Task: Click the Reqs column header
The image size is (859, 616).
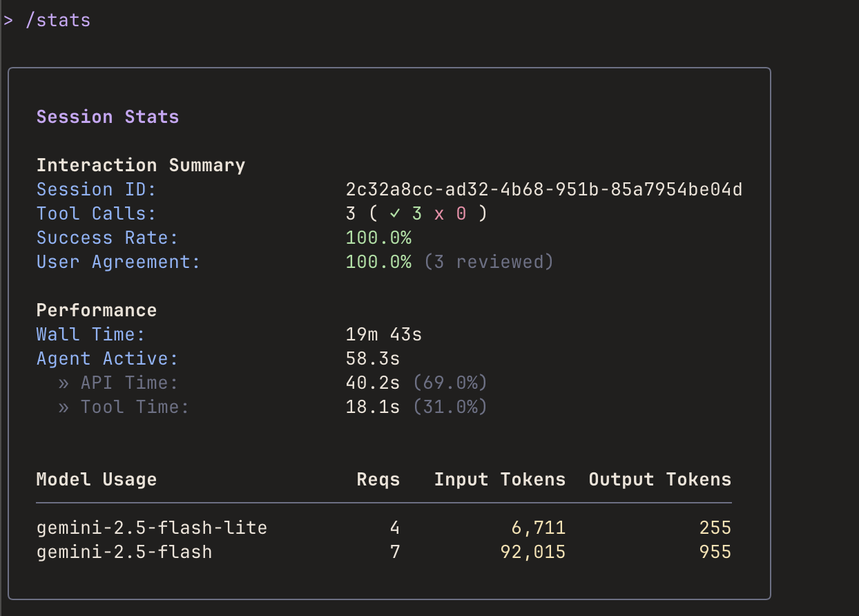Action: pyautogui.click(x=378, y=480)
